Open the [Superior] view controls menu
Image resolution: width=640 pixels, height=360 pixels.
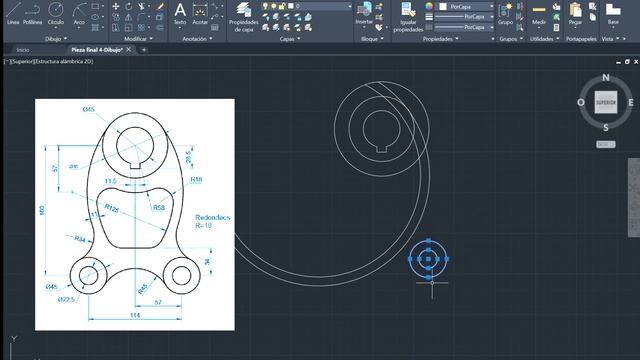click(21, 61)
